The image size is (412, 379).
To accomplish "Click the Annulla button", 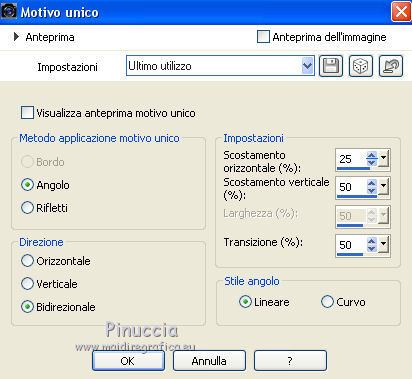I will pos(209,360).
